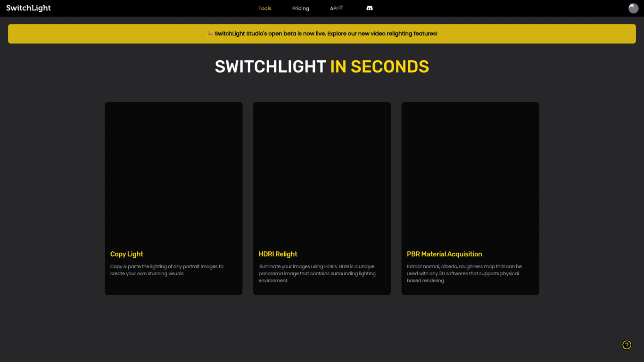The image size is (644, 362).
Task: Open the SwitchLight Studio beta announcement banner
Action: [322, 33]
